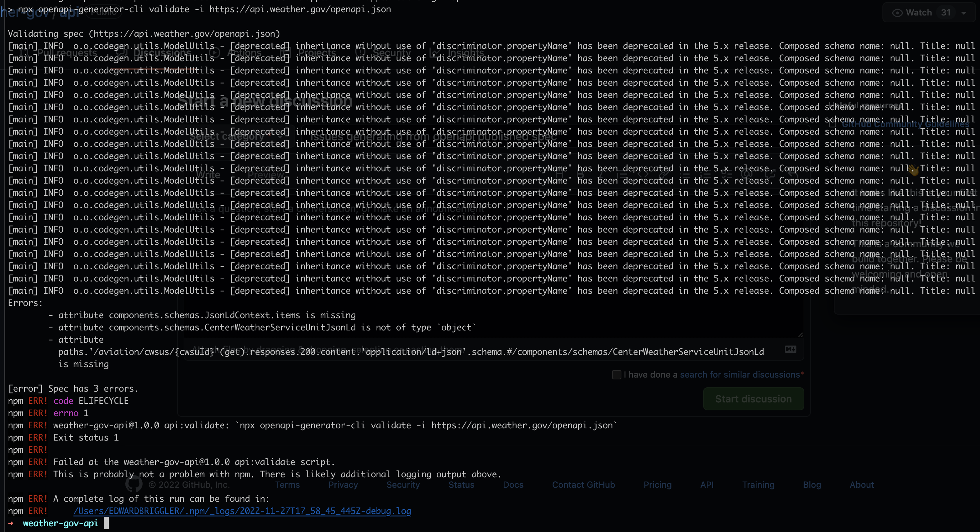Click the eye icon on Watch button

[x=898, y=13]
